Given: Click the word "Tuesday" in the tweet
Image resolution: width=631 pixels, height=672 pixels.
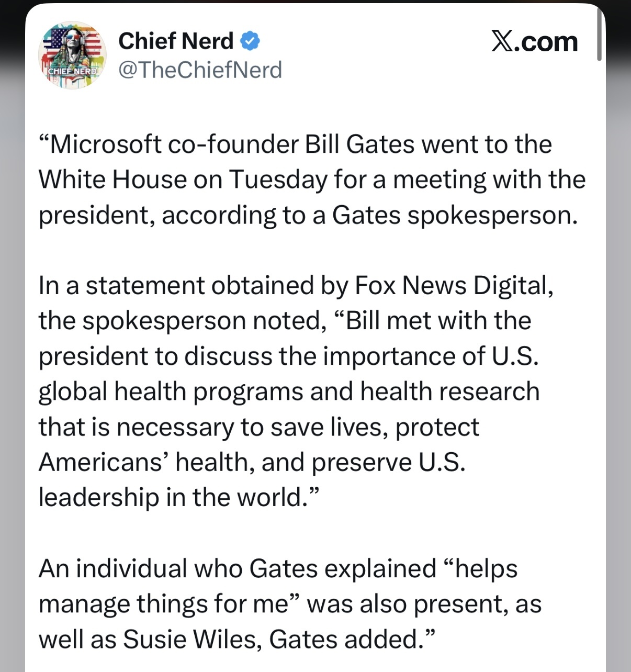Looking at the screenshot, I should tap(278, 180).
